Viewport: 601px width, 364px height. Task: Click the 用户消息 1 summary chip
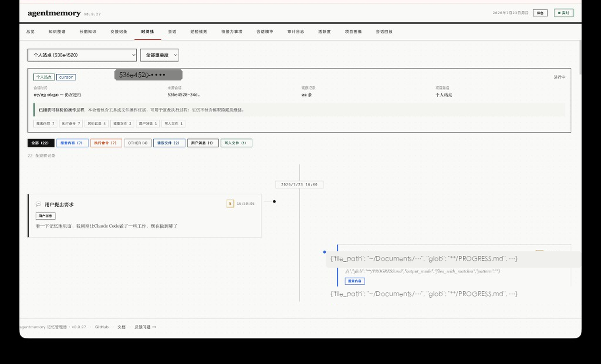148,124
